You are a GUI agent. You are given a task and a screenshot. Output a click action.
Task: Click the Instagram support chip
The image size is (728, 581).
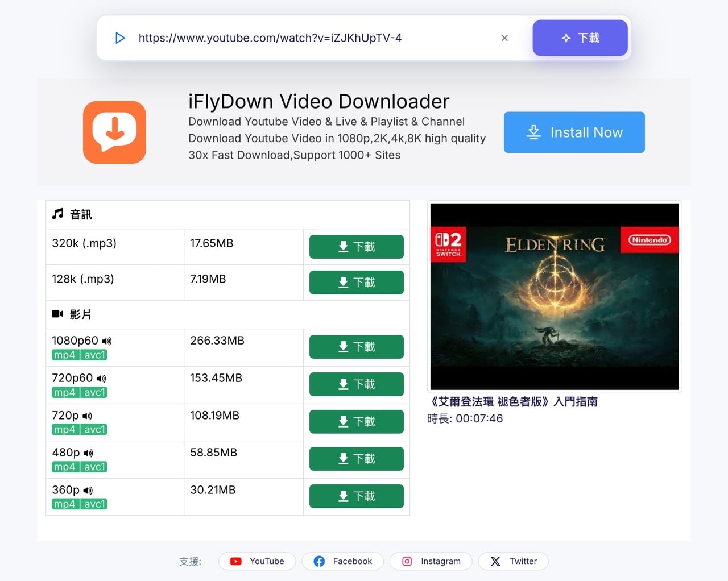pyautogui.click(x=431, y=561)
